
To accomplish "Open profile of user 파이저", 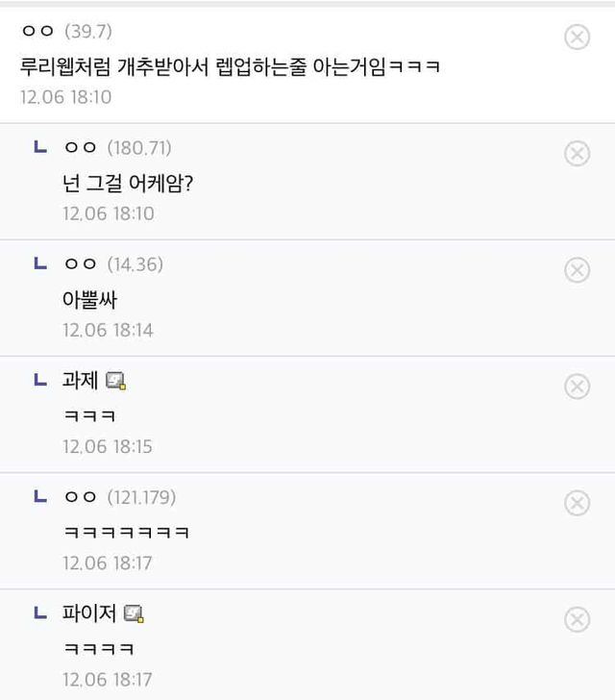I will 88,612.
